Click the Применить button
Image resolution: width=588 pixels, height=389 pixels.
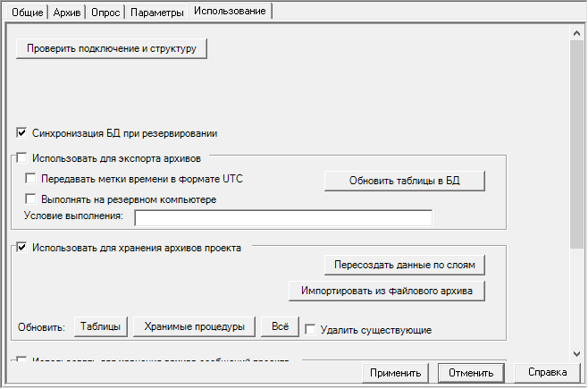(x=395, y=373)
